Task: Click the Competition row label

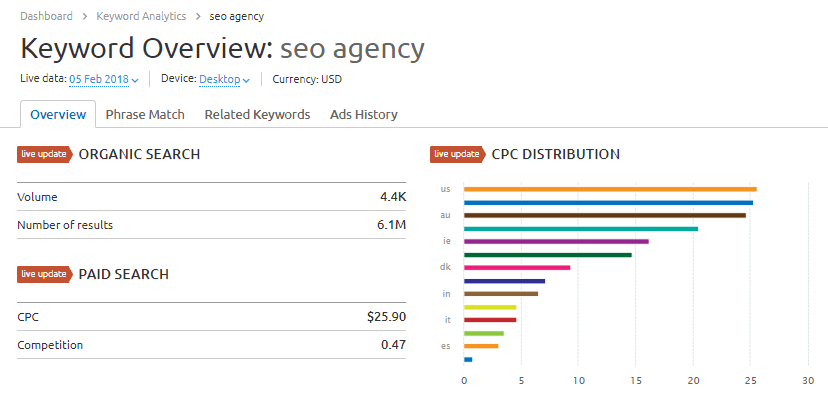Action: (x=50, y=345)
